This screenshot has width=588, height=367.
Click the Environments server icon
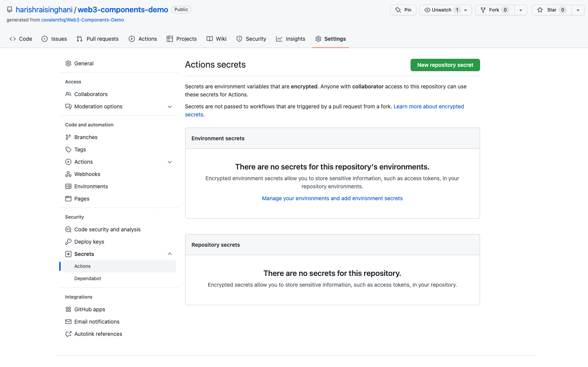pyautogui.click(x=68, y=186)
